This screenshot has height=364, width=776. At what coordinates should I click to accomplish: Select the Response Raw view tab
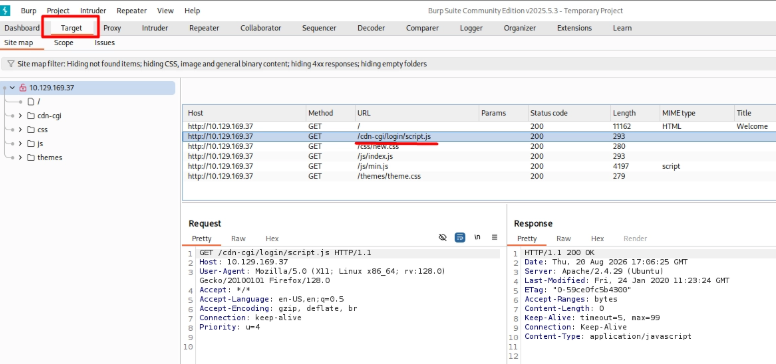(563, 238)
